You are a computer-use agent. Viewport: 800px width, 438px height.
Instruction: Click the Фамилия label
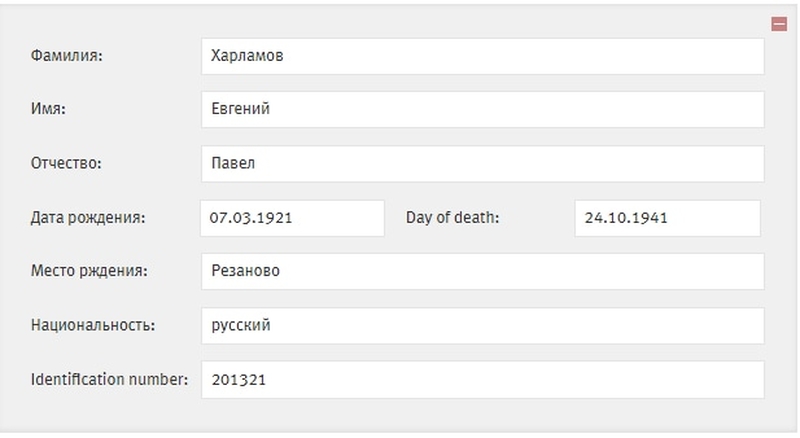click(67, 56)
